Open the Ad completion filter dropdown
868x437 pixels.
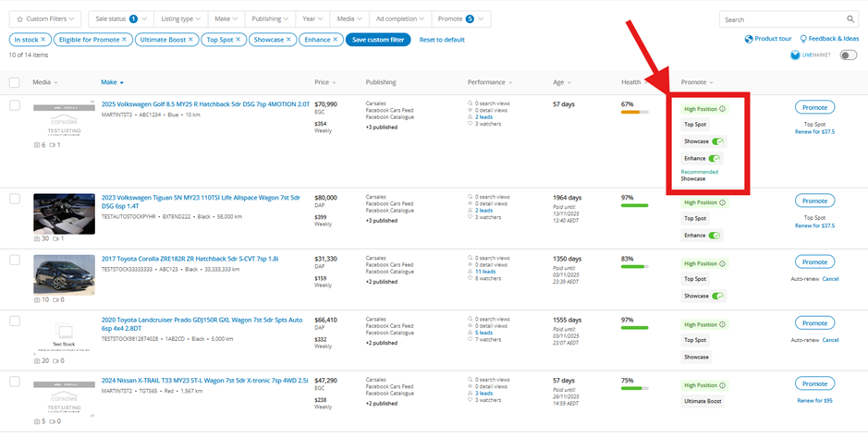pos(400,18)
